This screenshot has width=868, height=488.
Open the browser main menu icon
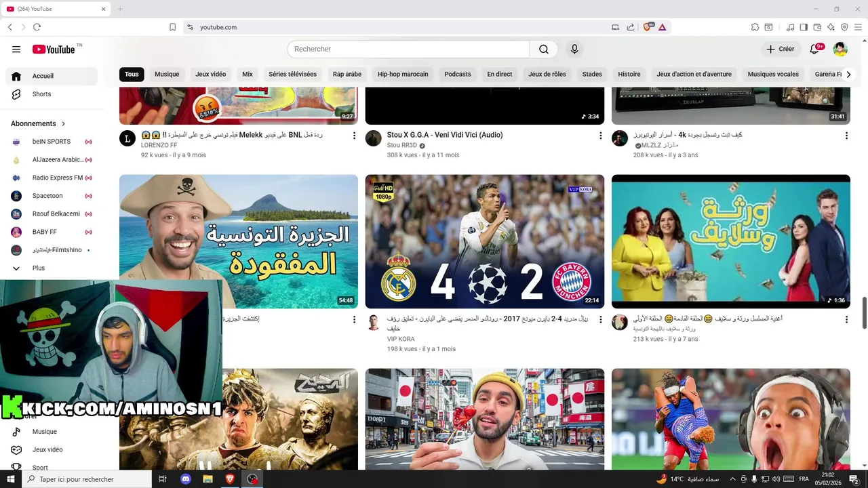point(858,27)
